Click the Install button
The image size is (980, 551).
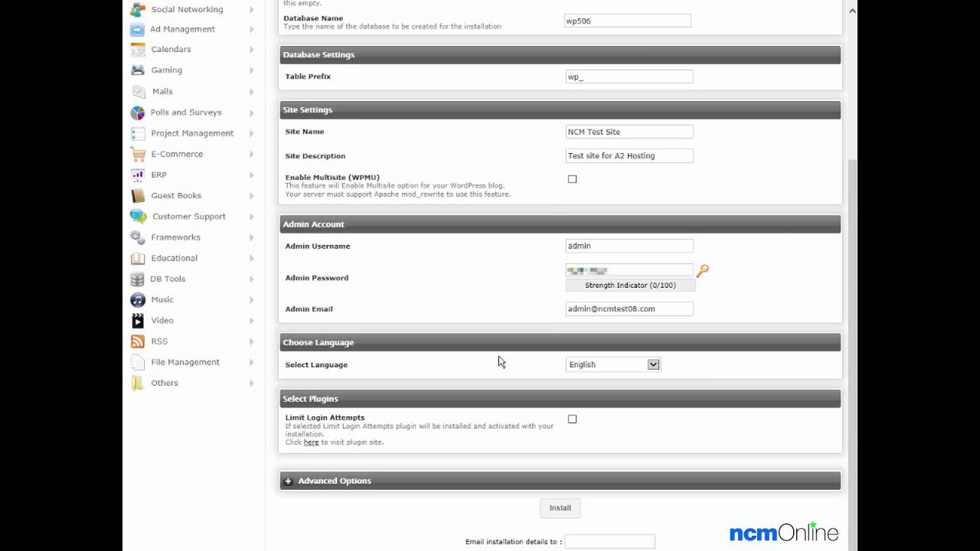(x=560, y=507)
